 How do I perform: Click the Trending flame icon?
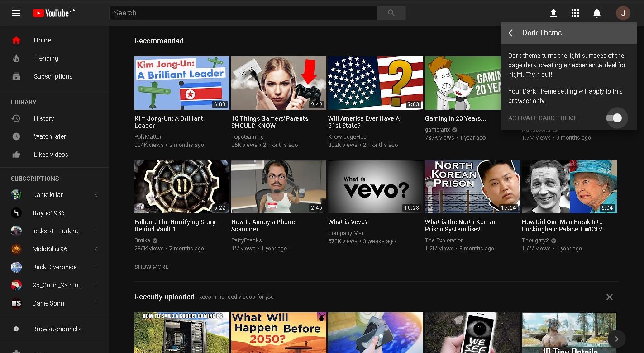16,58
